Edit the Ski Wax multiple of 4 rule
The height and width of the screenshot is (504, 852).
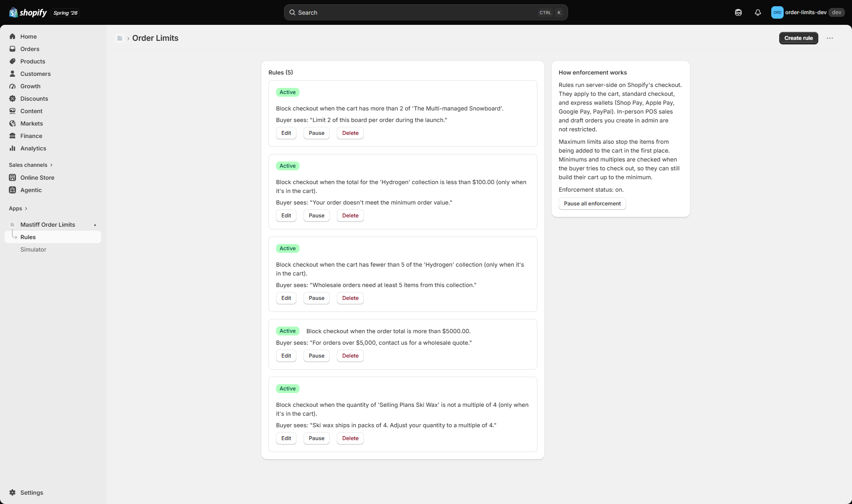tap(286, 438)
